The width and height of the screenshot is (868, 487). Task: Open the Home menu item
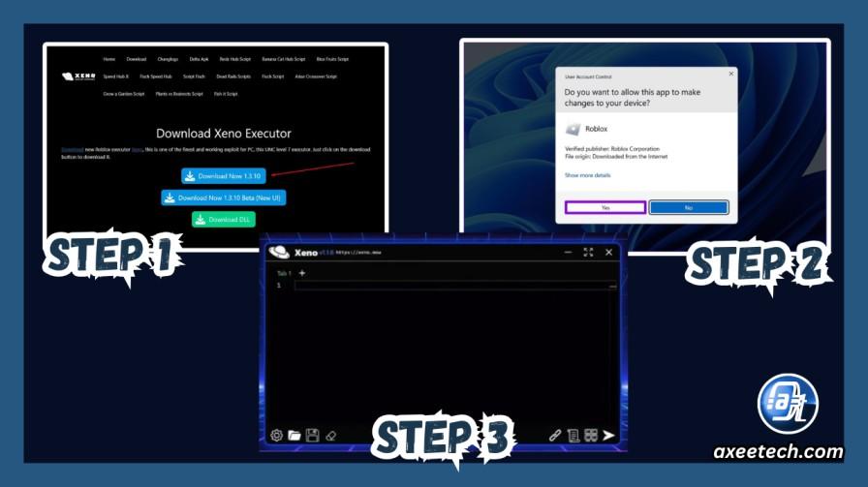click(x=109, y=59)
